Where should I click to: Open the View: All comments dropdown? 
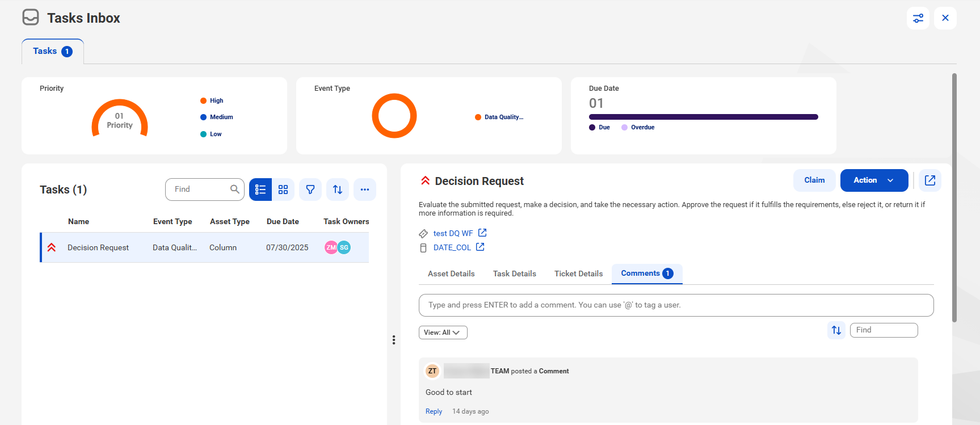click(443, 333)
